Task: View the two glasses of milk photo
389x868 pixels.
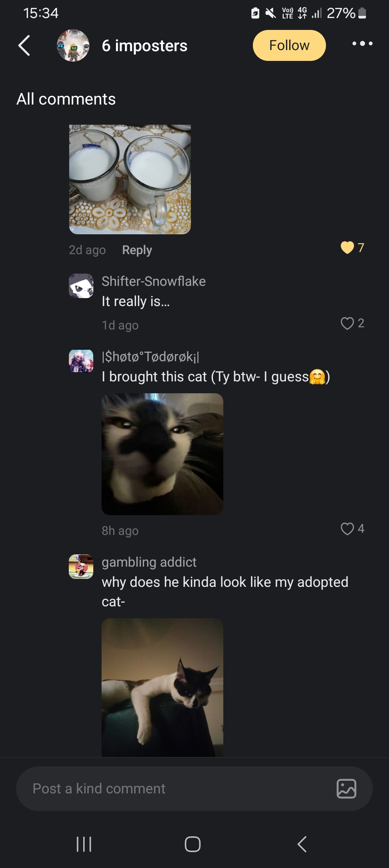Action: pyautogui.click(x=130, y=180)
